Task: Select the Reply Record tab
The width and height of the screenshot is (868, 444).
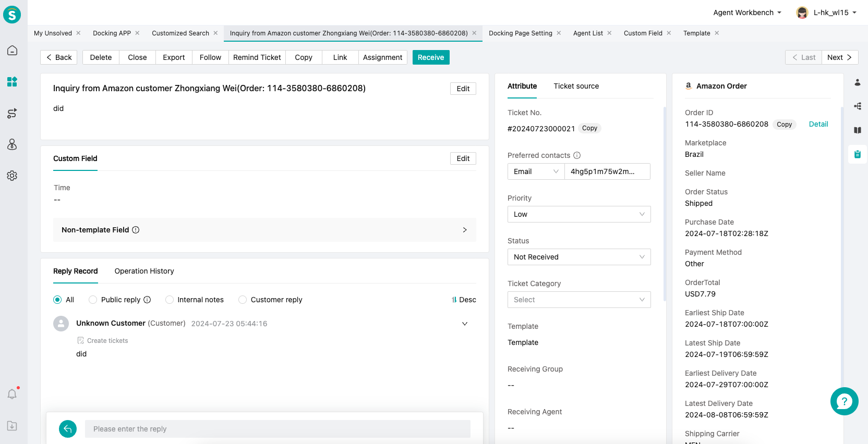Action: [x=75, y=271]
